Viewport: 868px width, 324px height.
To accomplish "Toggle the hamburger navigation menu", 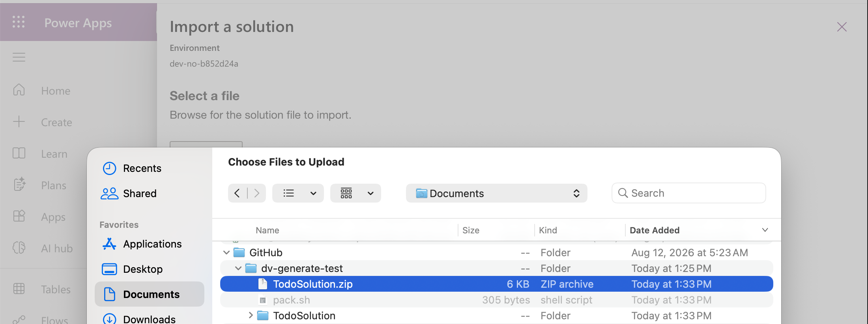I will [x=19, y=57].
